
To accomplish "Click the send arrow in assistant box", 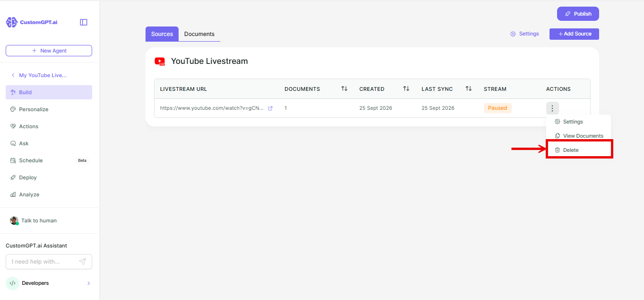I will [83, 262].
